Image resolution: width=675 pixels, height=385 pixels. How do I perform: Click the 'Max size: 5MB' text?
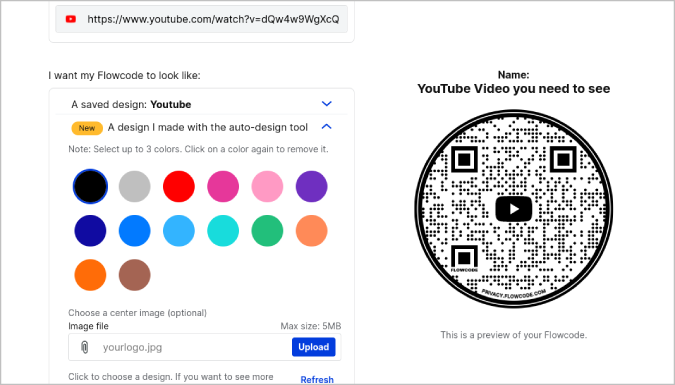(x=311, y=326)
